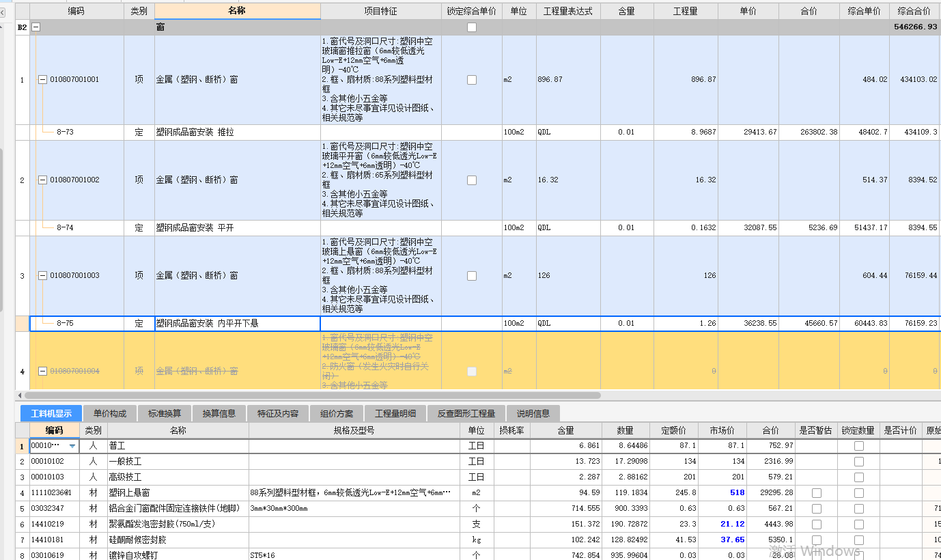Collapse item 010807001001 tree node
The image size is (941, 560).
[x=42, y=79]
